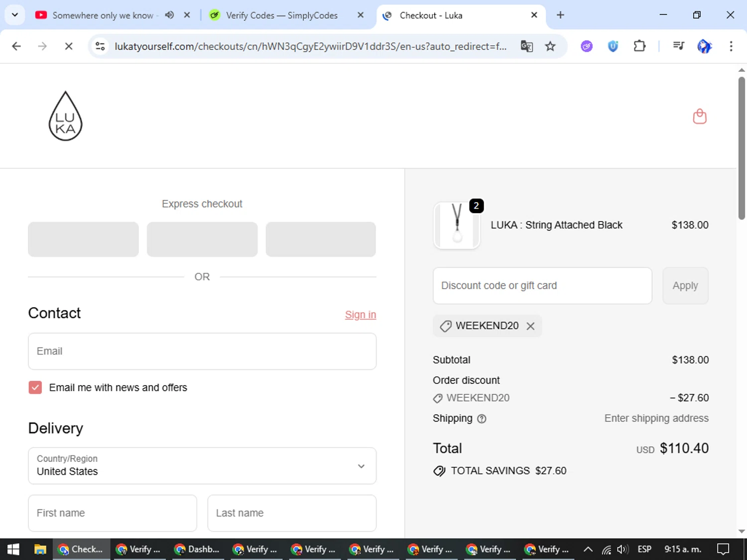Open the Bitwarden shield extension
747x560 pixels.
pyautogui.click(x=613, y=46)
